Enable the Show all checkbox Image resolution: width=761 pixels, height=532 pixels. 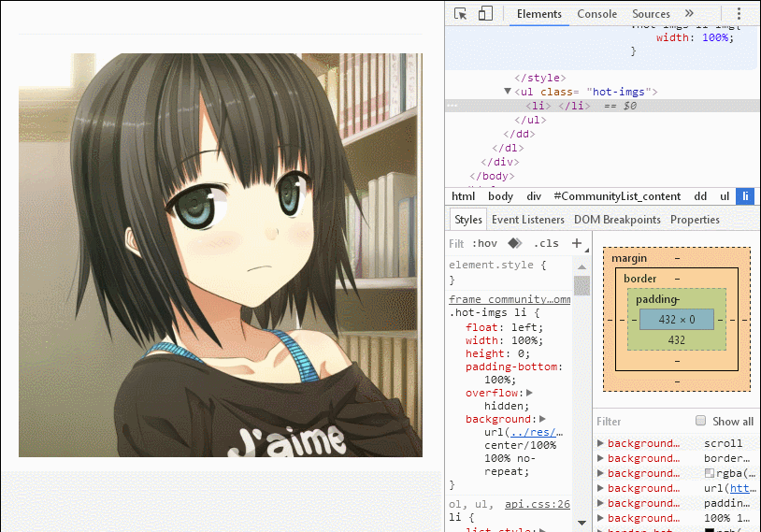point(700,421)
